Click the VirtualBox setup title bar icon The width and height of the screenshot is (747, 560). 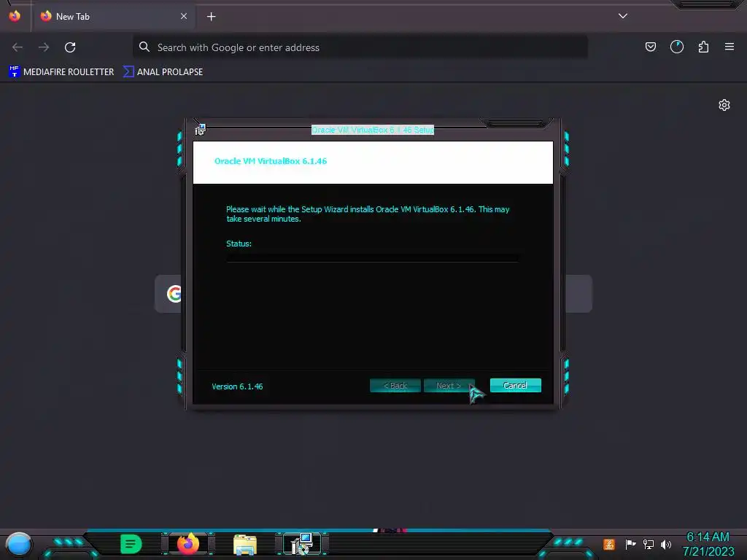201,130
